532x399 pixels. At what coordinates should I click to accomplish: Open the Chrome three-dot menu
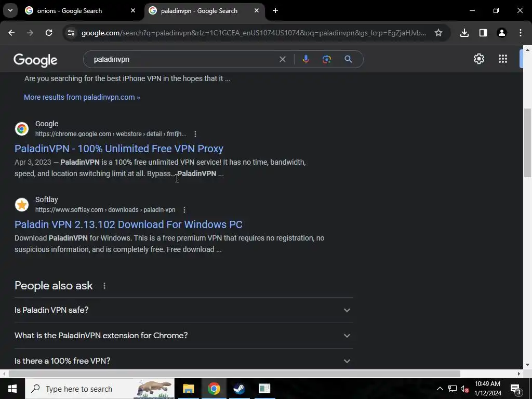tap(521, 33)
